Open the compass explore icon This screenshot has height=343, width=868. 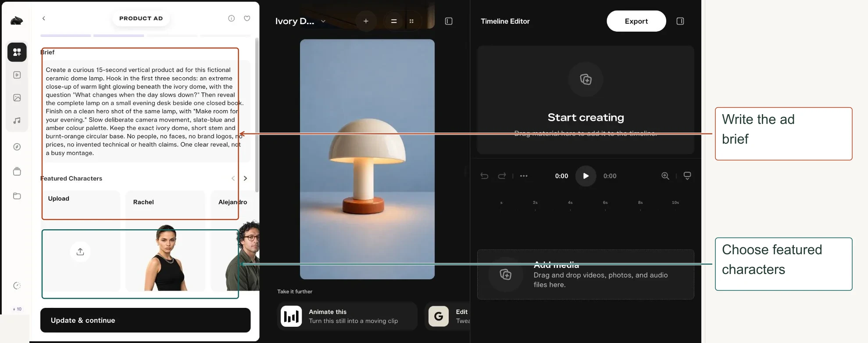pyautogui.click(x=17, y=147)
